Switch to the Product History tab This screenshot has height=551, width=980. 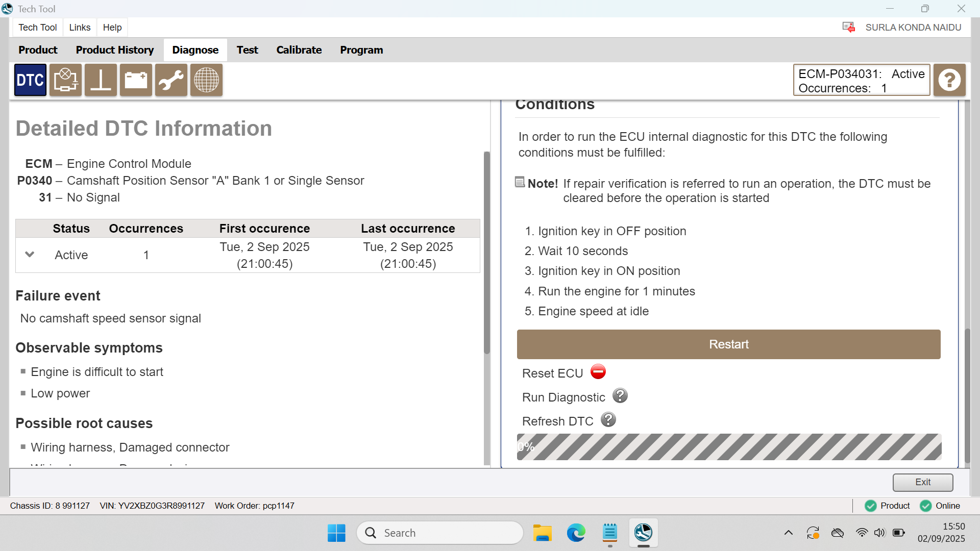pos(115,50)
